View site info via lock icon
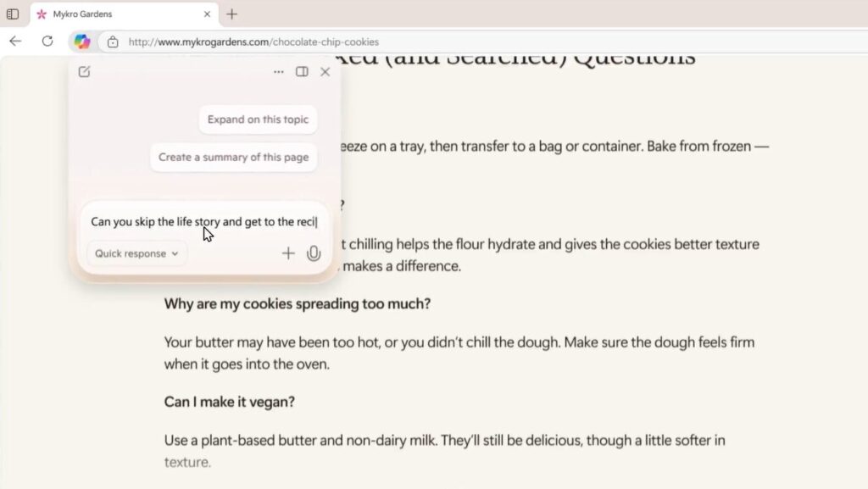Image resolution: width=868 pixels, height=489 pixels. [113, 42]
